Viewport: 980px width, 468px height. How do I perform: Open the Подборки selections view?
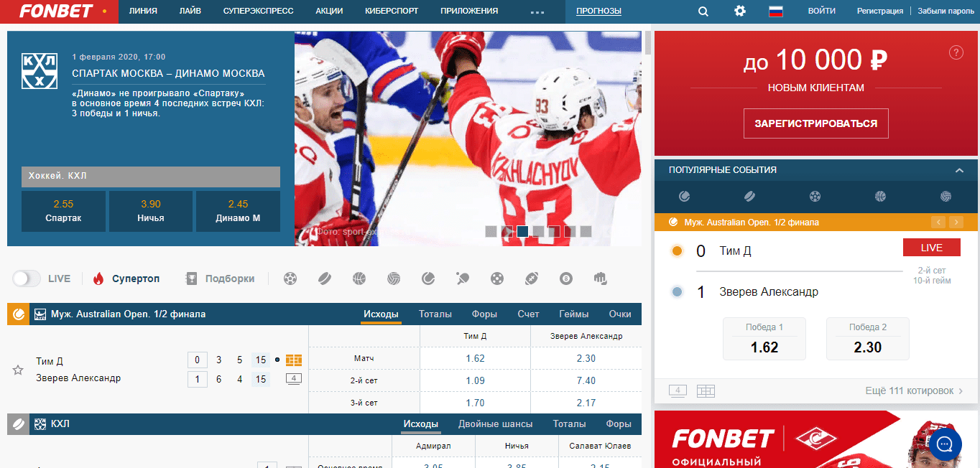tap(220, 279)
